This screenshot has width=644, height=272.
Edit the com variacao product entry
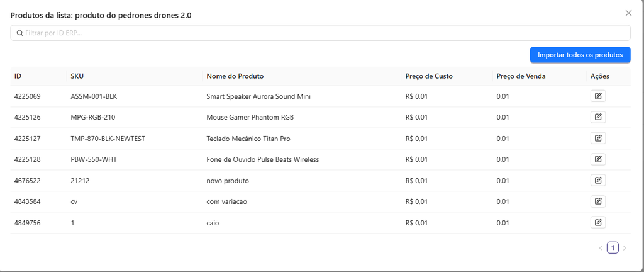[x=598, y=201]
